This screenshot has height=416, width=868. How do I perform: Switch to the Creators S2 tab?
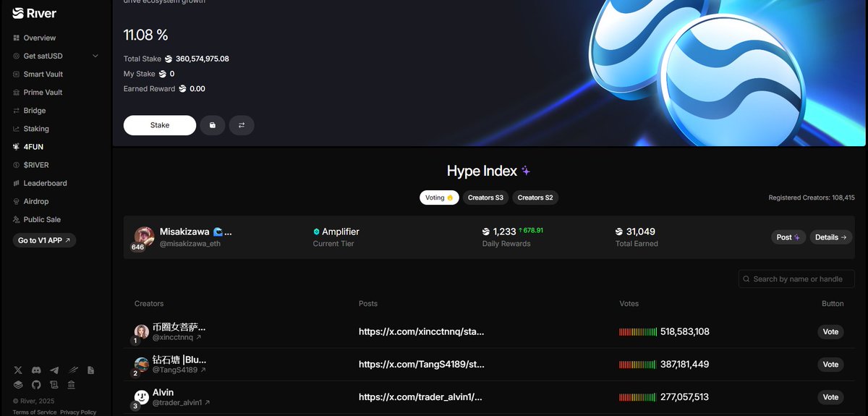(x=535, y=198)
